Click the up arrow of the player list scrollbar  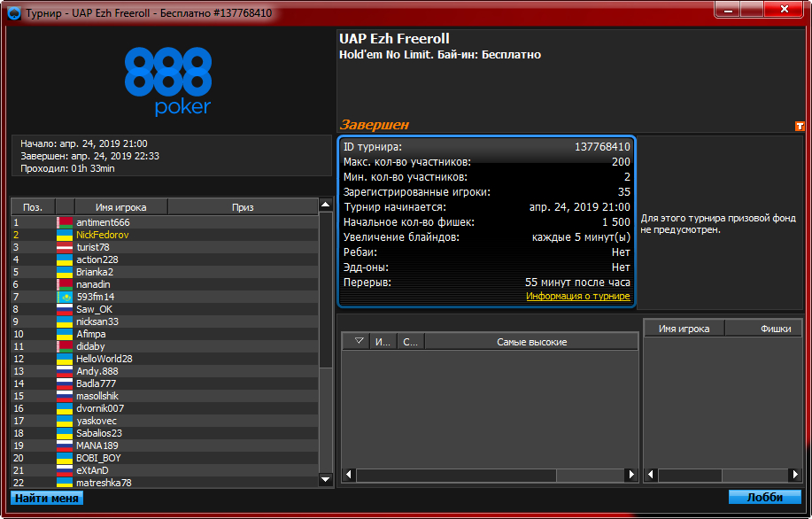[x=325, y=205]
